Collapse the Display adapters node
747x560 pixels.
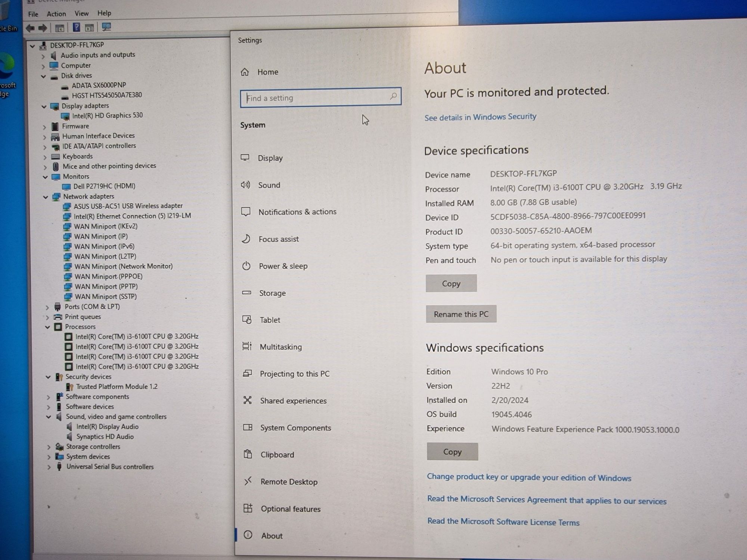click(x=44, y=107)
